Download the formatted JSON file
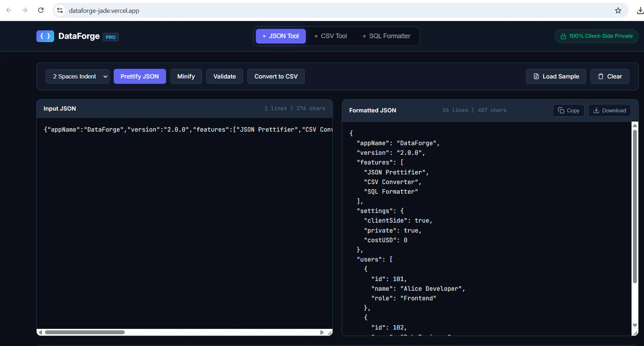The width and height of the screenshot is (644, 346). coord(609,111)
